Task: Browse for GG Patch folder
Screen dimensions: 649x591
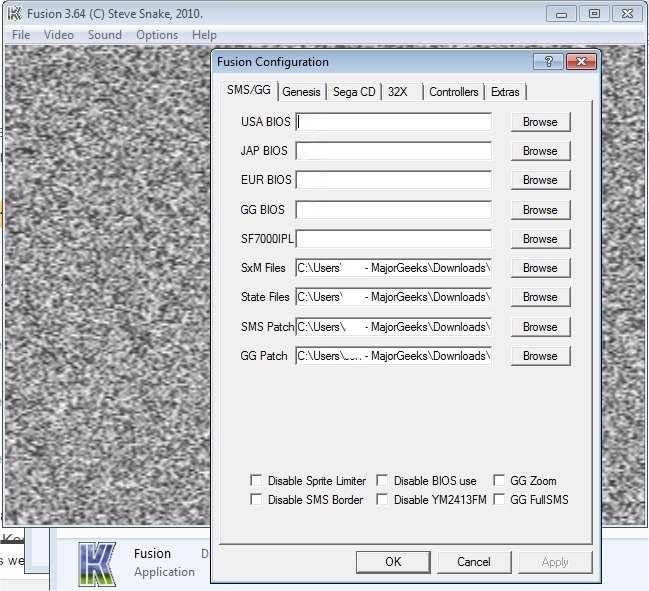Action: coord(540,356)
